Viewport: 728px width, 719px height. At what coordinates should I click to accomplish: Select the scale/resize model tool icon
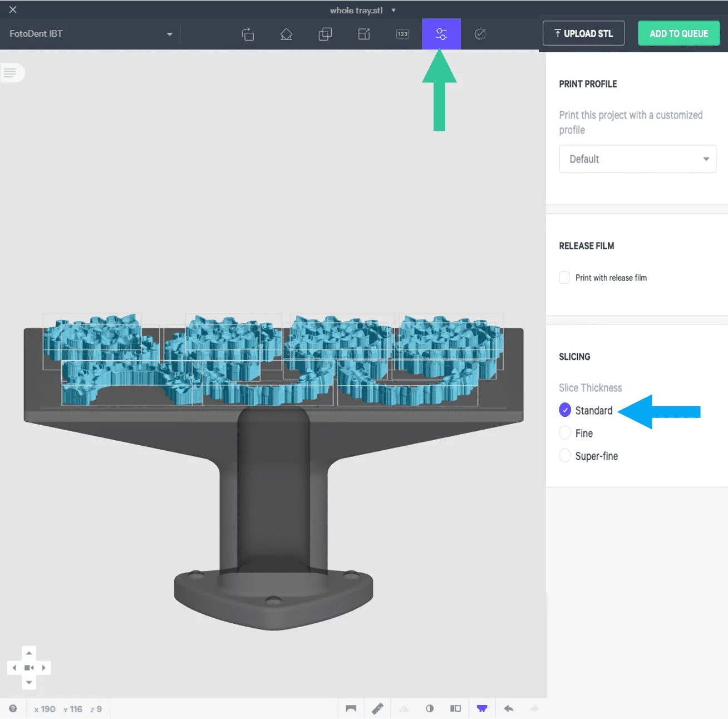pos(364,34)
